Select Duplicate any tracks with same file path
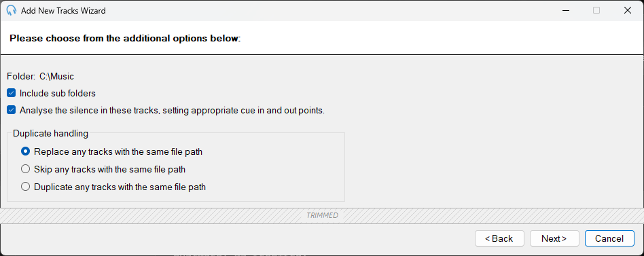 pyautogui.click(x=25, y=187)
